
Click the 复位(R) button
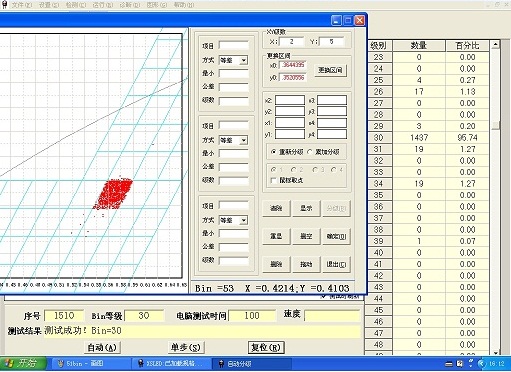click(266, 347)
